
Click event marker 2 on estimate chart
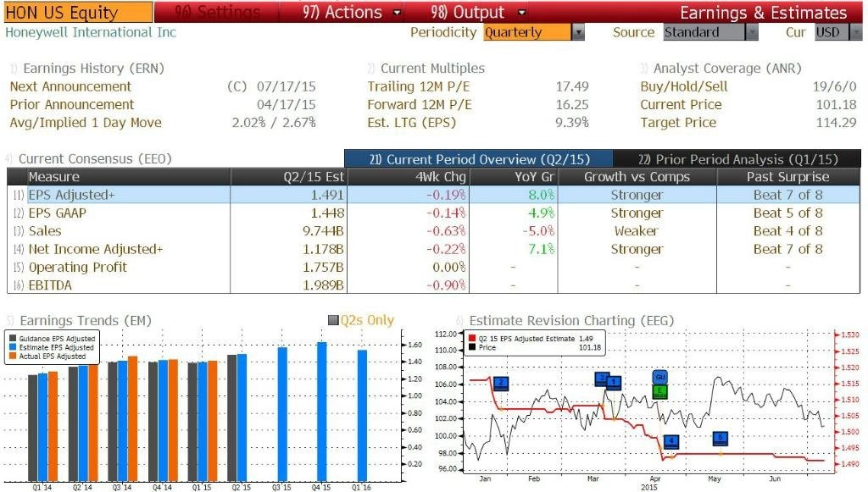[x=500, y=383]
